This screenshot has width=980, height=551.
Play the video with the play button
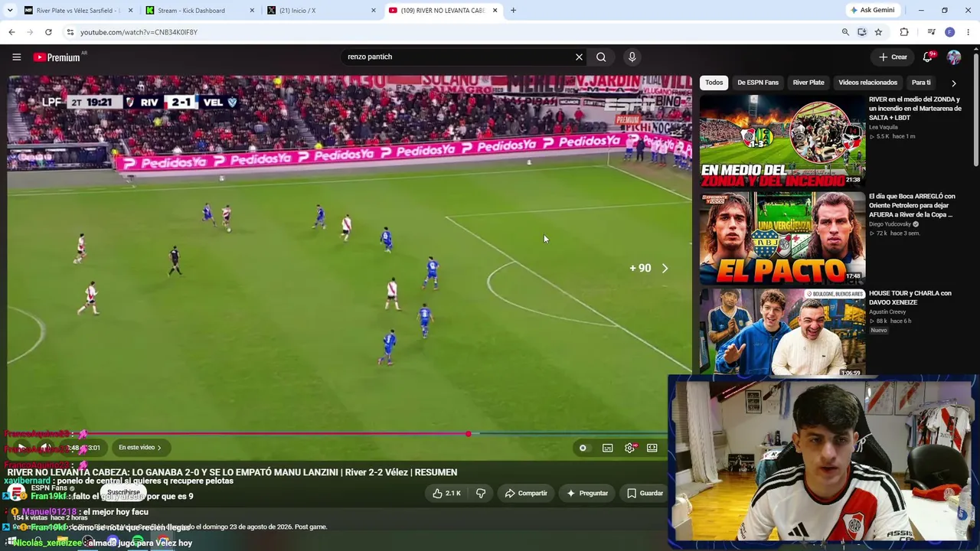[21, 448]
